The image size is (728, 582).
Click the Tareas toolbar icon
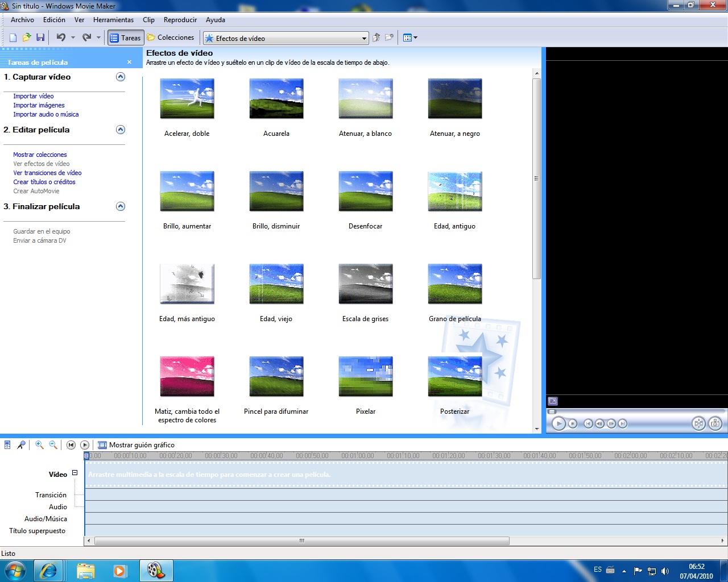(x=125, y=38)
